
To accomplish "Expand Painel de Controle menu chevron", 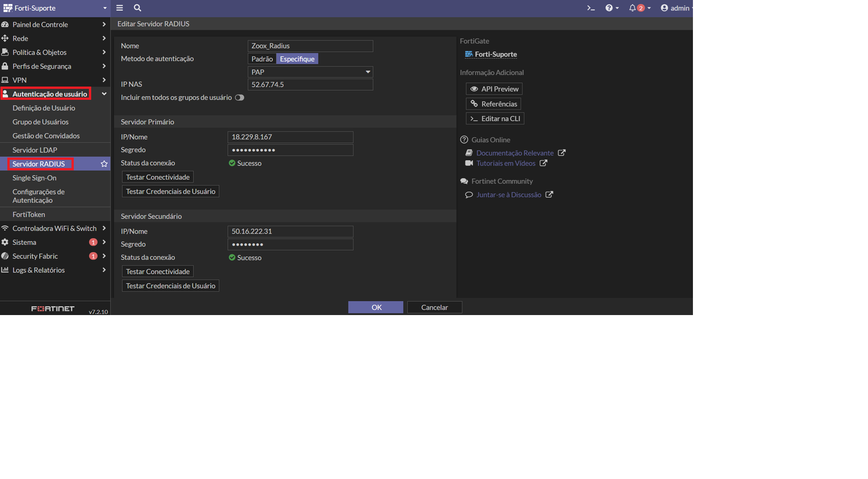I will point(104,24).
